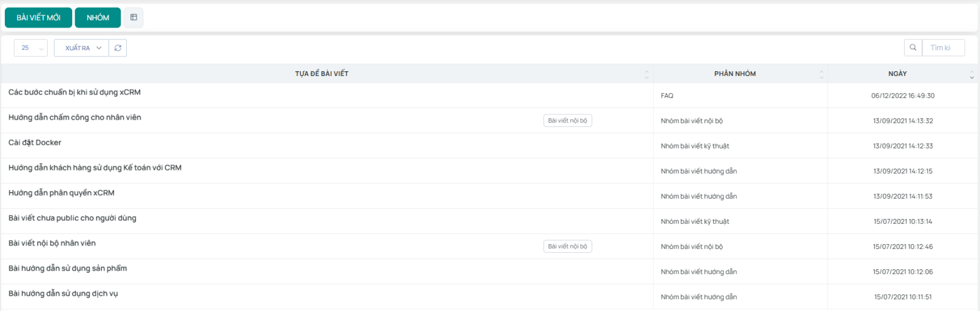This screenshot has height=311, width=980.
Task: Focus the Tìm kiếm search field
Action: (943, 48)
